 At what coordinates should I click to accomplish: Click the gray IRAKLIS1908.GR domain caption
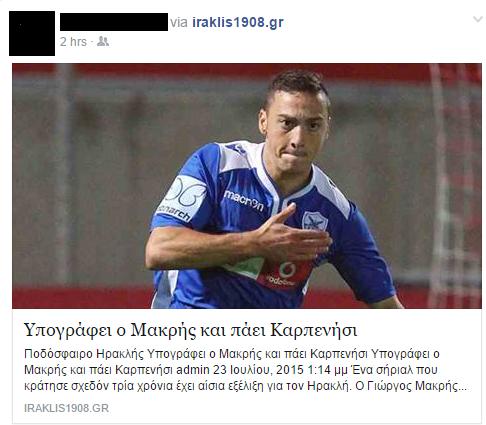click(x=66, y=408)
